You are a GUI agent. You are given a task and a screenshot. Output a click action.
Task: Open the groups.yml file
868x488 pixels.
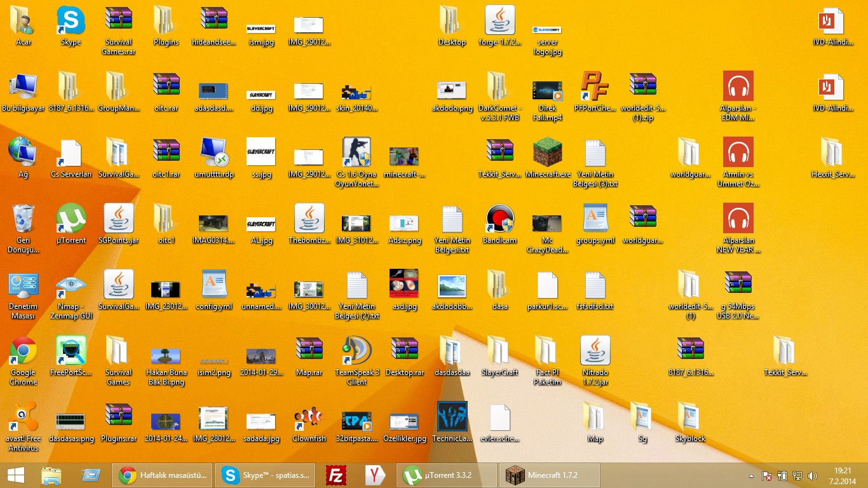[595, 225]
